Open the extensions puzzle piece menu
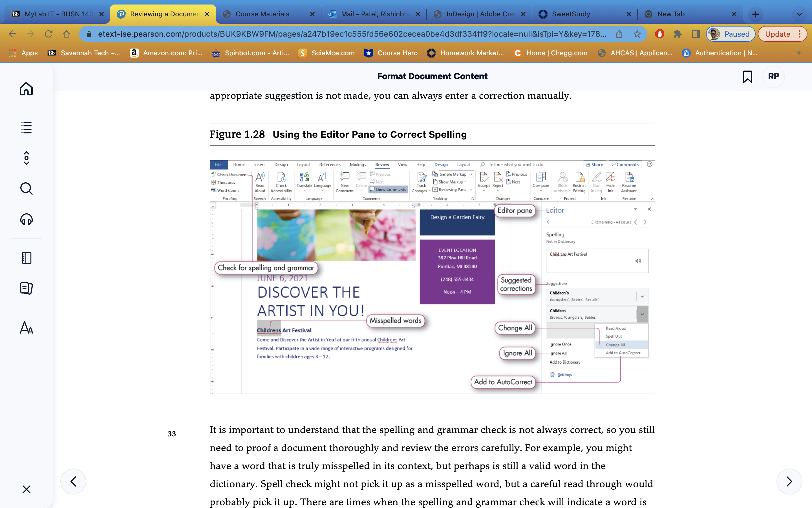The width and height of the screenshot is (812, 508). [x=678, y=34]
